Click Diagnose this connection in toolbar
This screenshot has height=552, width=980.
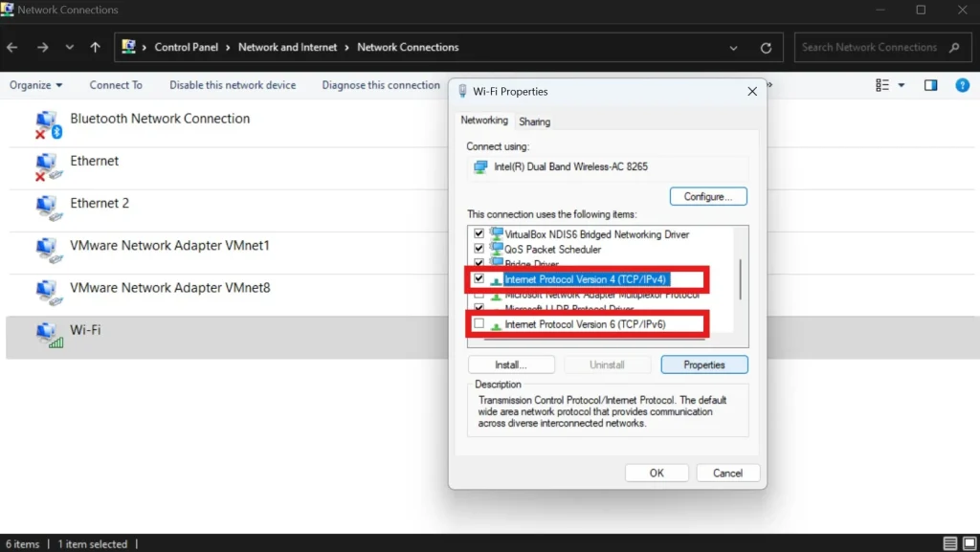pyautogui.click(x=381, y=85)
